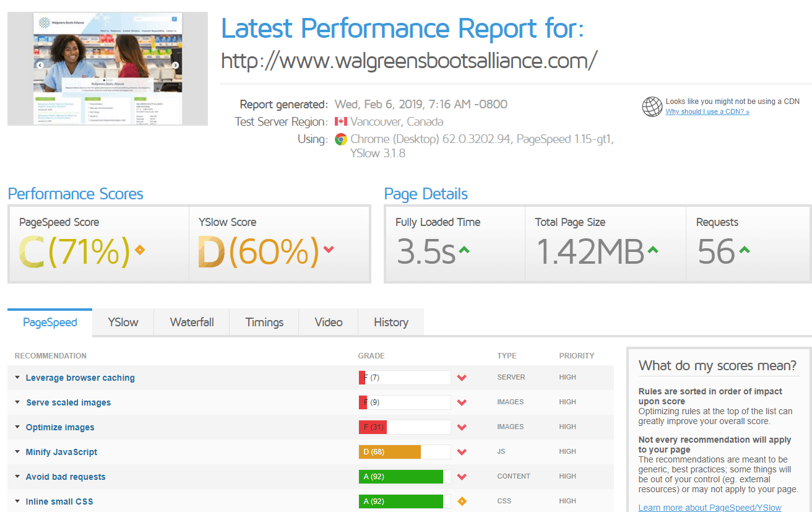Click the SERVER type cell
The height and width of the screenshot is (512, 812).
pyautogui.click(x=511, y=377)
